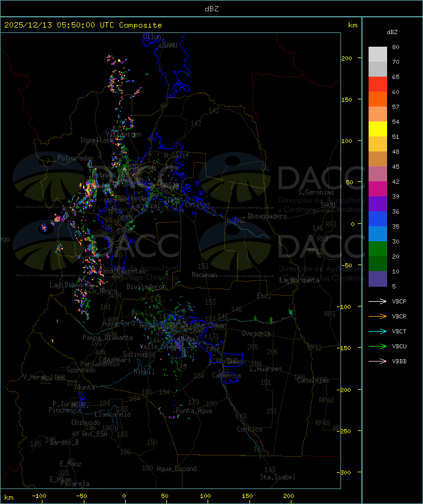The image size is (423, 504).
Task: Click the Punta_Agua label on map
Action: (x=194, y=411)
